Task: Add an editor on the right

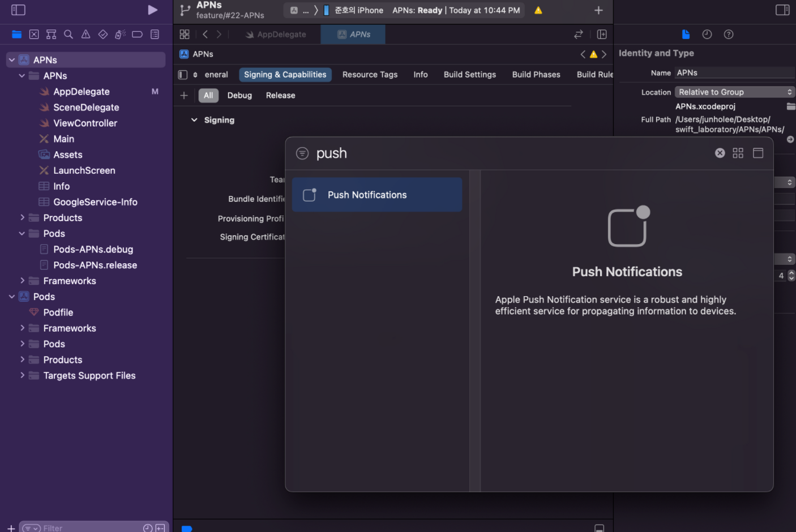Action: pos(602,35)
